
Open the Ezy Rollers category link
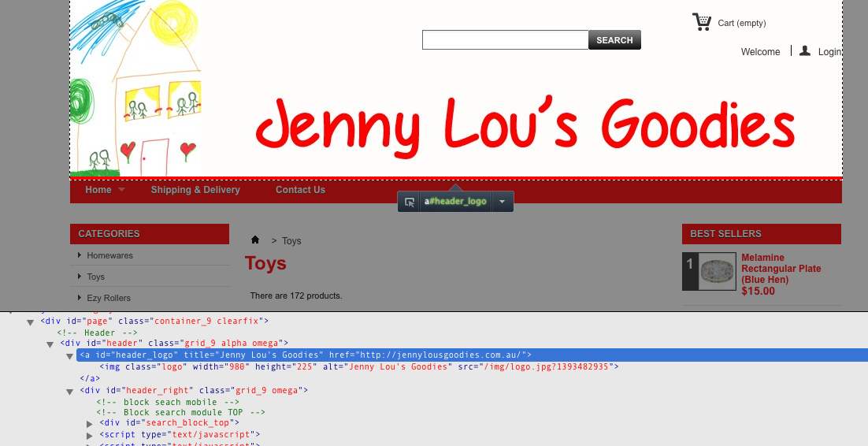coord(109,298)
